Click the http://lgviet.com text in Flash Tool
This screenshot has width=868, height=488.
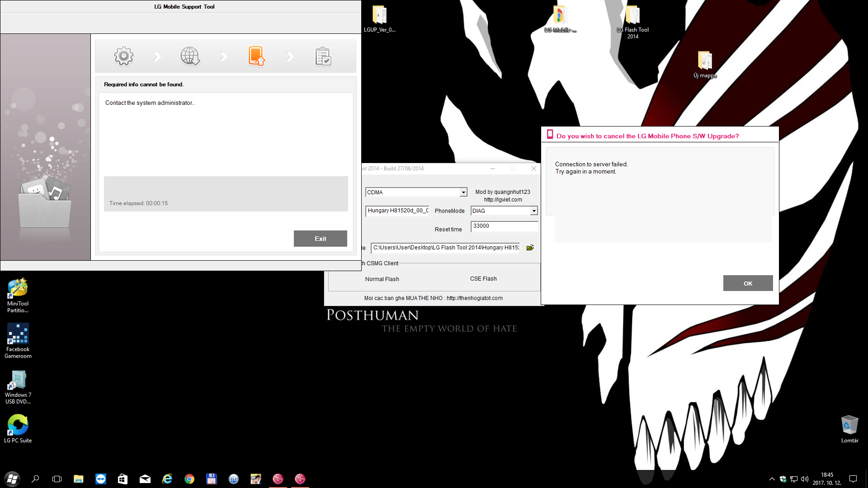pyautogui.click(x=503, y=200)
